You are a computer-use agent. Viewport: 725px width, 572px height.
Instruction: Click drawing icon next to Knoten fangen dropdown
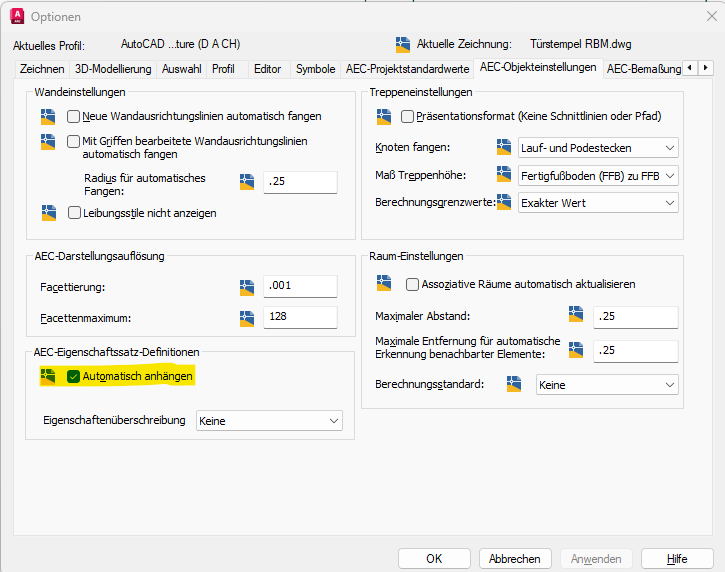coord(504,148)
